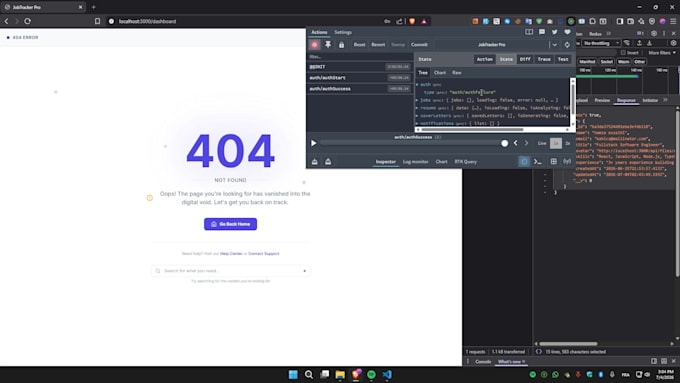Open the RTK Query tab

pos(465,162)
